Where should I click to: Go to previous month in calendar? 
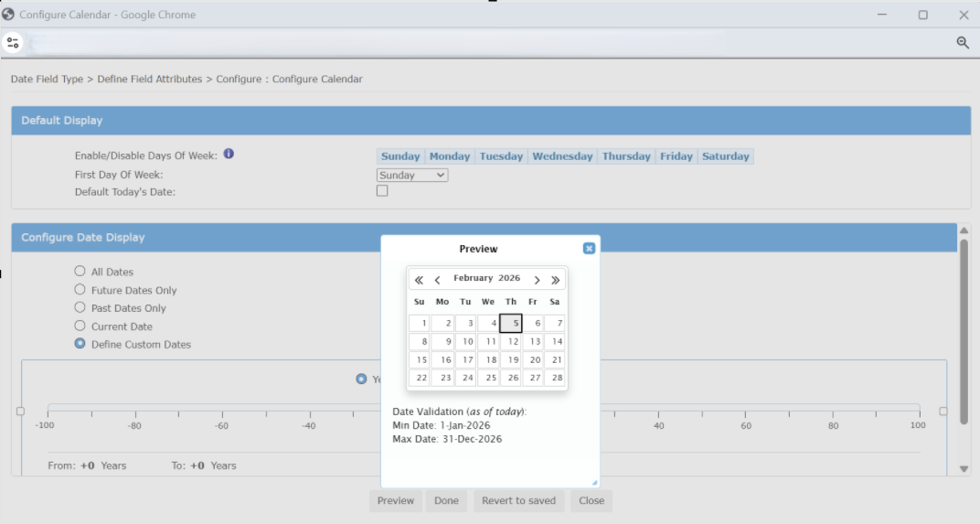point(438,280)
